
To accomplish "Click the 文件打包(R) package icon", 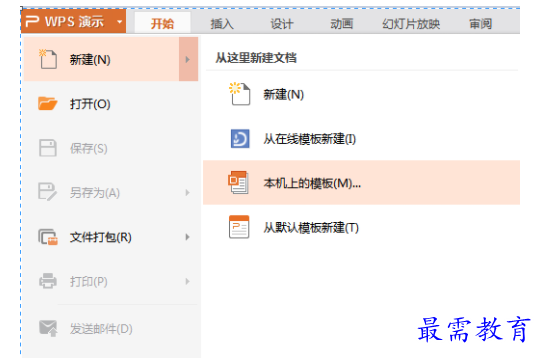I will pos(48,237).
